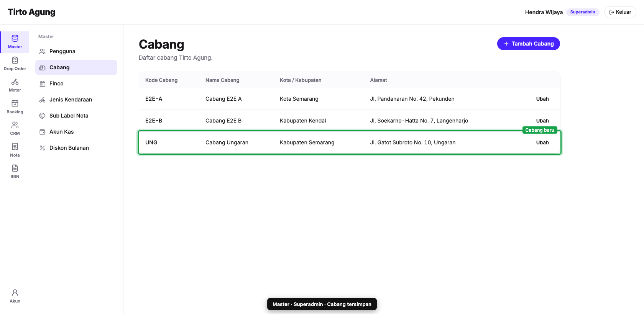
Task: Open the Drop Order clipboard icon
Action: (15, 60)
